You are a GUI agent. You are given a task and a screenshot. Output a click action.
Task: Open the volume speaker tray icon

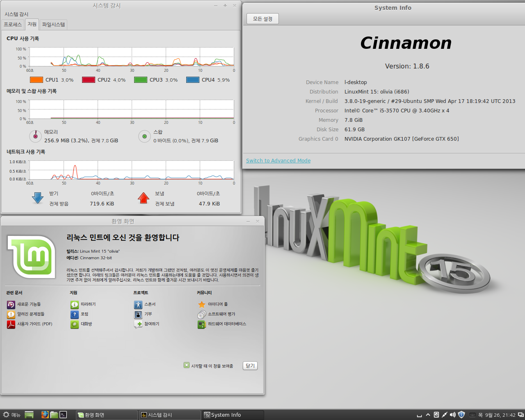[453, 415]
